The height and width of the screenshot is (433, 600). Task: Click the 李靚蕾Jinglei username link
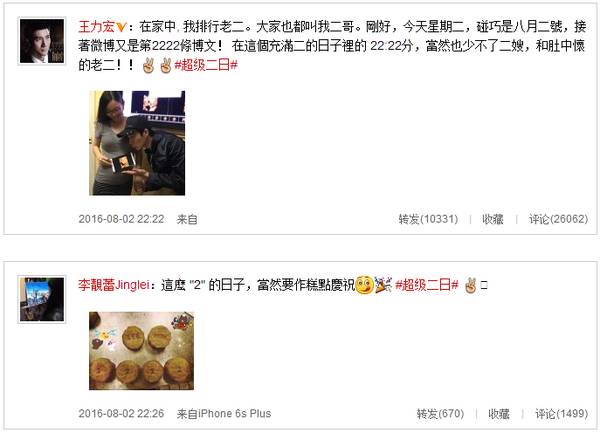click(114, 285)
